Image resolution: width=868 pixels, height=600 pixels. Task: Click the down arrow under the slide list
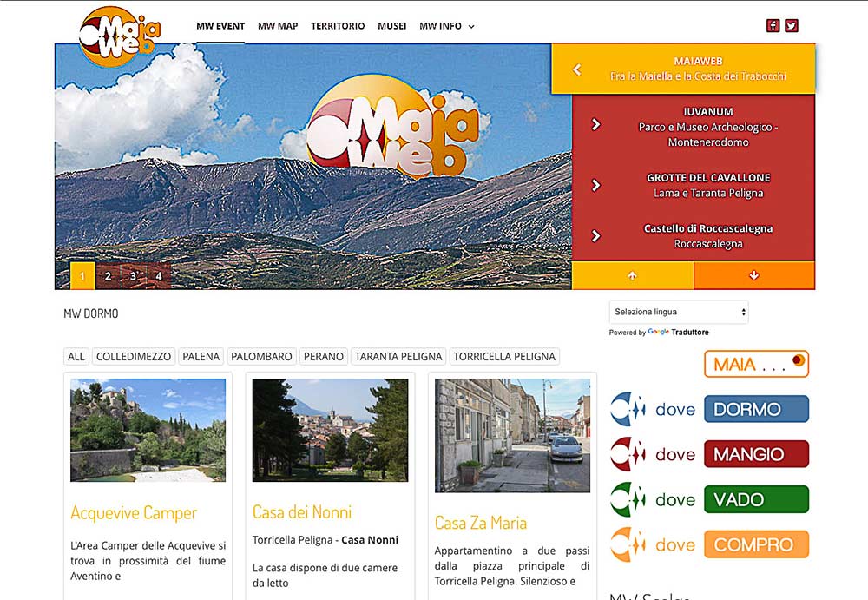click(754, 275)
